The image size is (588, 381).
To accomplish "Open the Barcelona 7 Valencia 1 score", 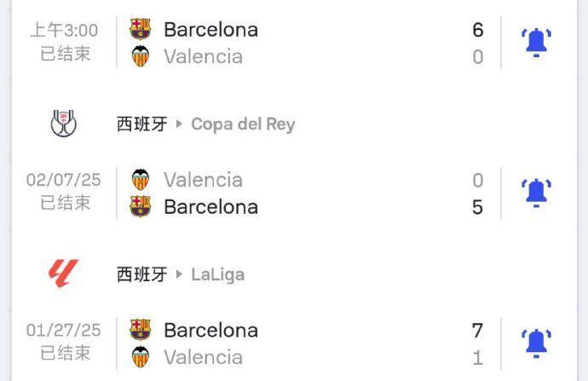I will 477,343.
